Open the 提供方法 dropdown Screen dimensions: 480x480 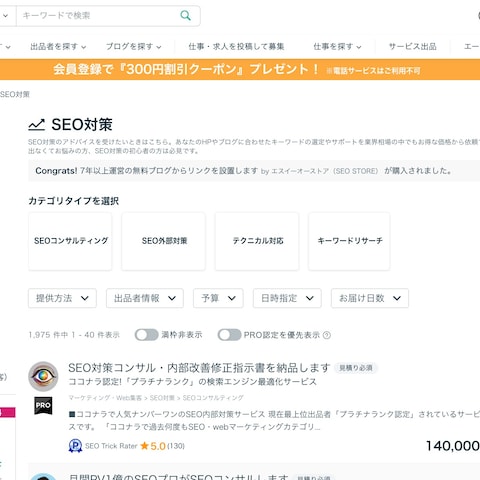tap(62, 298)
